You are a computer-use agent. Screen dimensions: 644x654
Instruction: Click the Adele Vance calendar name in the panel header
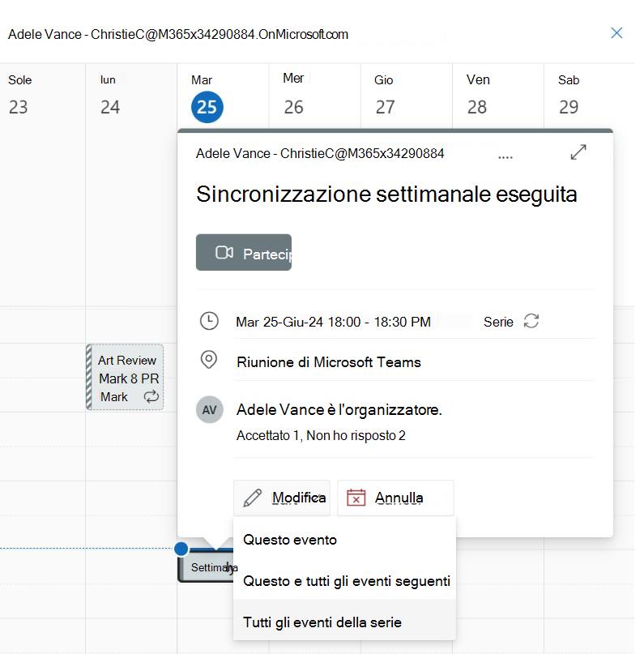point(178,34)
